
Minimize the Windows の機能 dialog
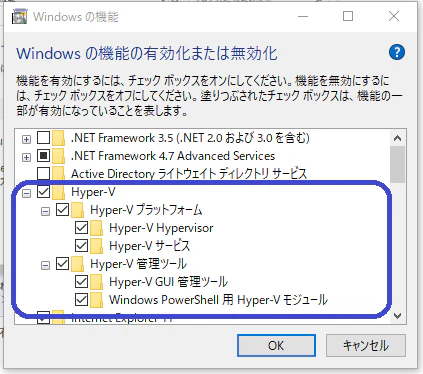click(303, 16)
